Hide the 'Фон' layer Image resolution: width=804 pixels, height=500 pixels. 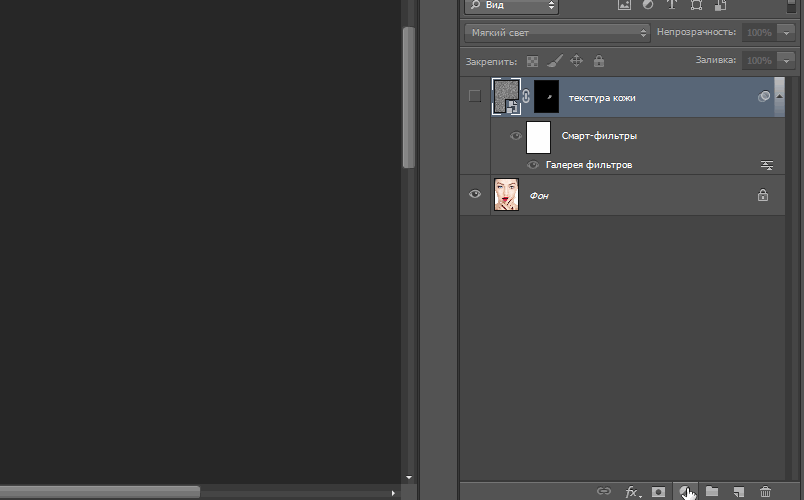pyautogui.click(x=475, y=195)
